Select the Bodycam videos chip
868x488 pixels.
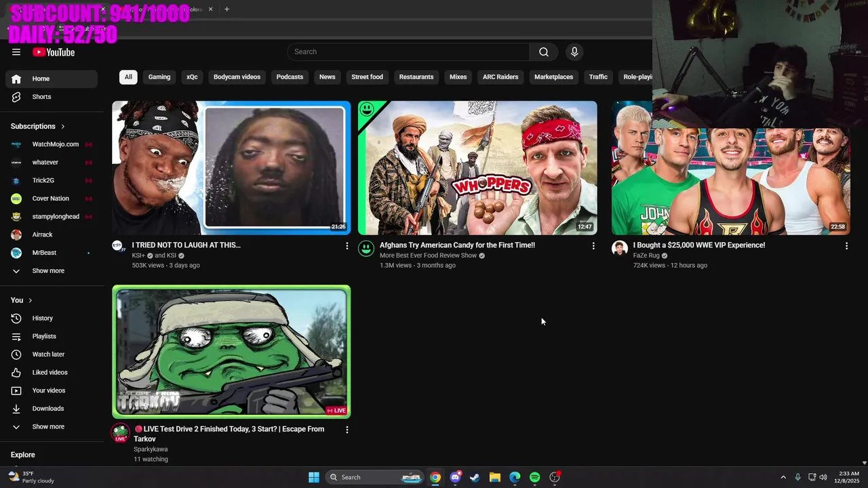[x=237, y=77]
